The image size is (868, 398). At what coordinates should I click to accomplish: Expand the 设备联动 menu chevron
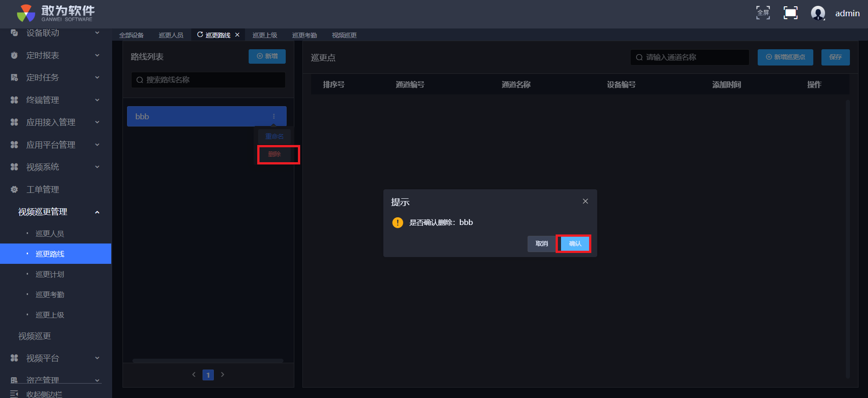click(97, 33)
